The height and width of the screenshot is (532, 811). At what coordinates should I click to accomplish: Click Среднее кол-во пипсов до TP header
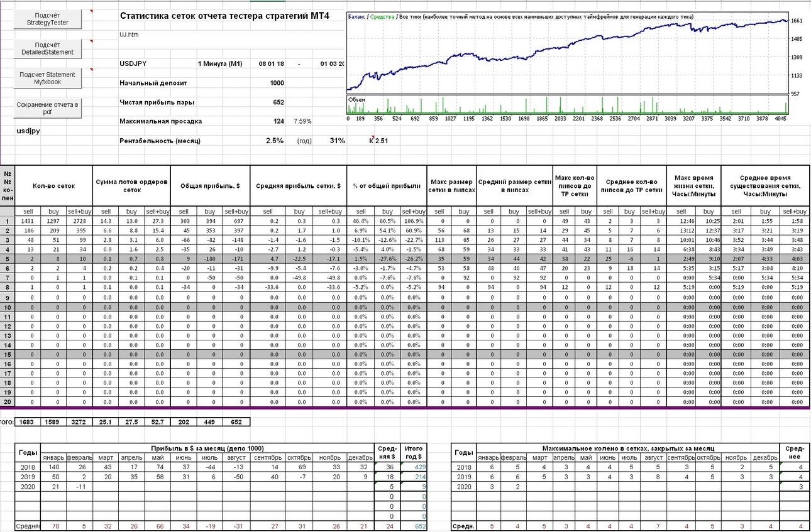tap(631, 186)
